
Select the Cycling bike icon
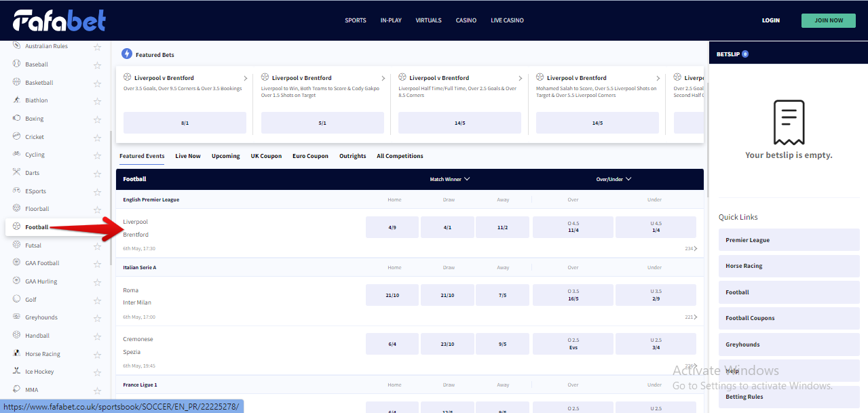pos(16,155)
